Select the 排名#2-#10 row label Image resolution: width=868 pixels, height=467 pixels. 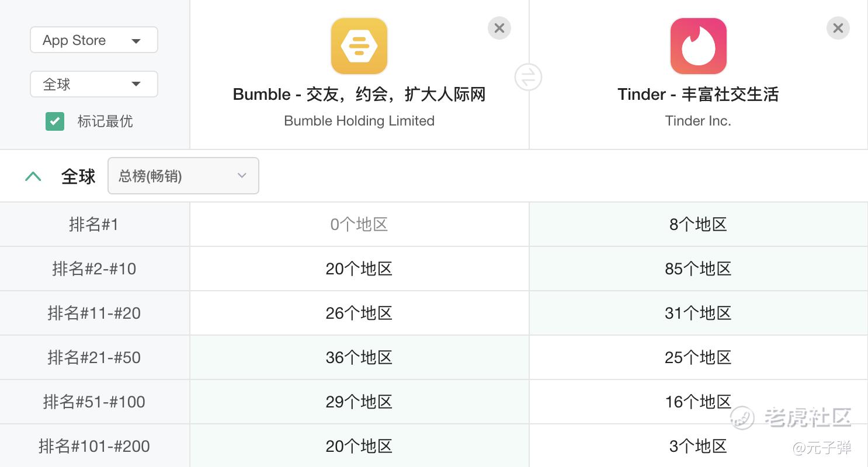click(94, 269)
